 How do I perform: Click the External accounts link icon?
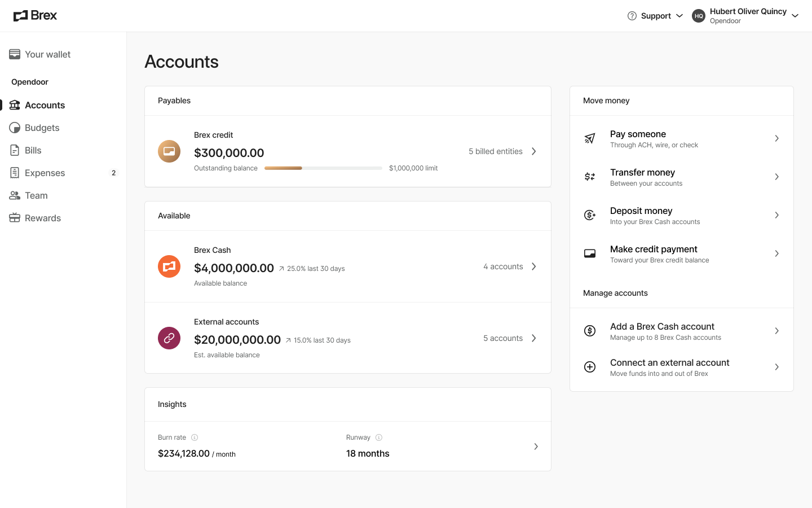[x=169, y=338]
